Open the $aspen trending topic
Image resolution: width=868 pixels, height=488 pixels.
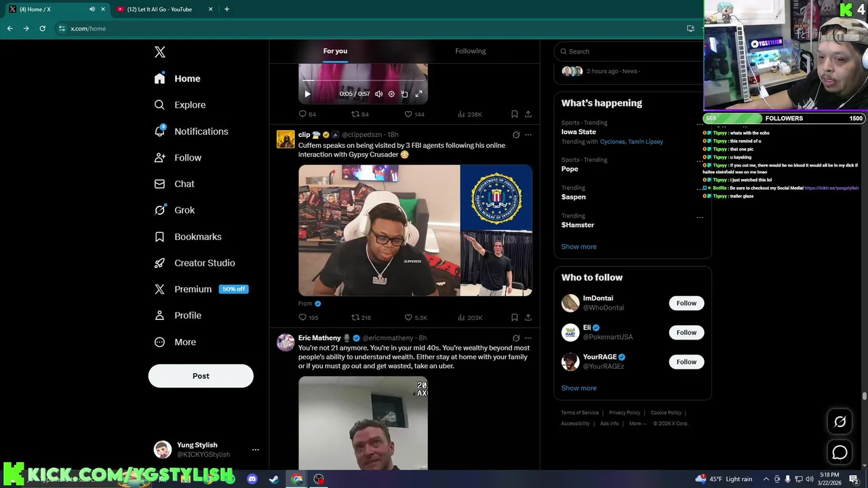pyautogui.click(x=574, y=197)
